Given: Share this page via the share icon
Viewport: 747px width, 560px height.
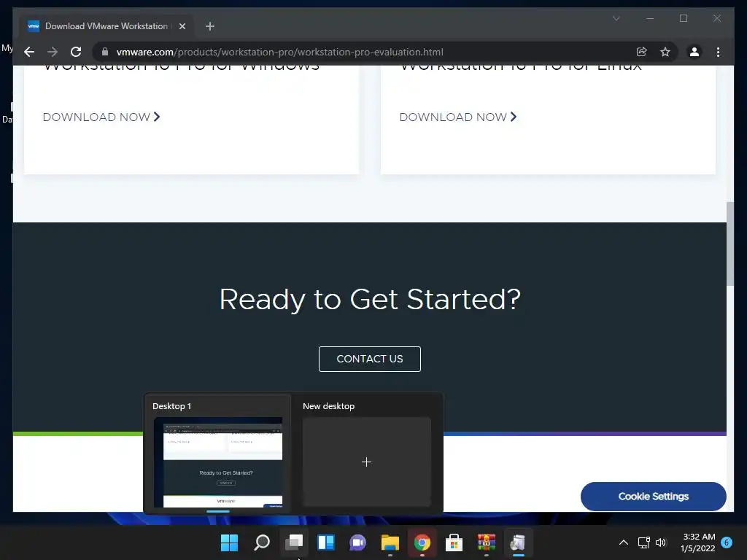Looking at the screenshot, I should point(642,52).
